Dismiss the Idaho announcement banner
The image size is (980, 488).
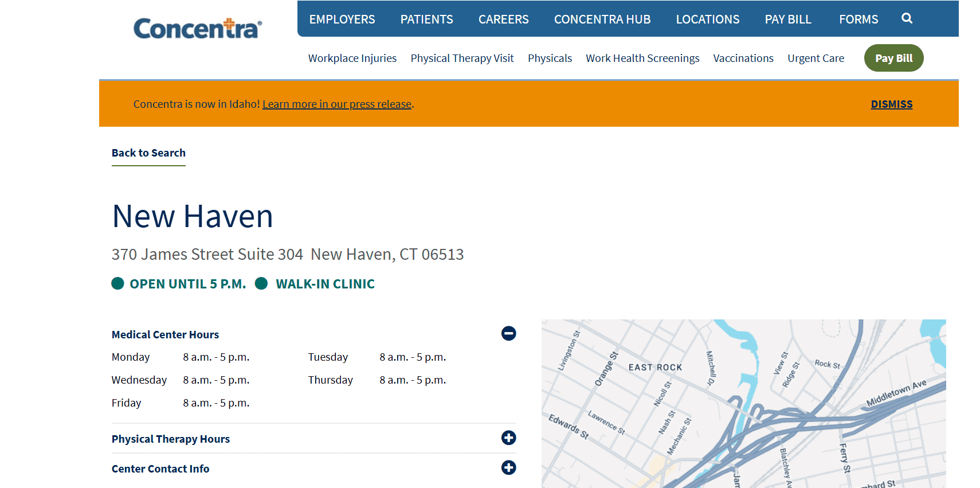point(892,104)
